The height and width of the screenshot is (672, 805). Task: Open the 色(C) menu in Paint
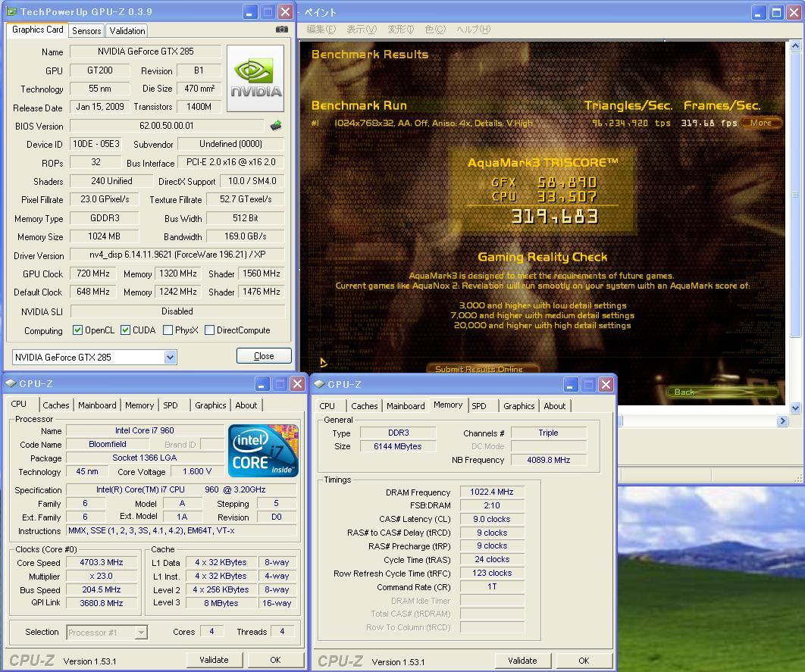(x=435, y=30)
